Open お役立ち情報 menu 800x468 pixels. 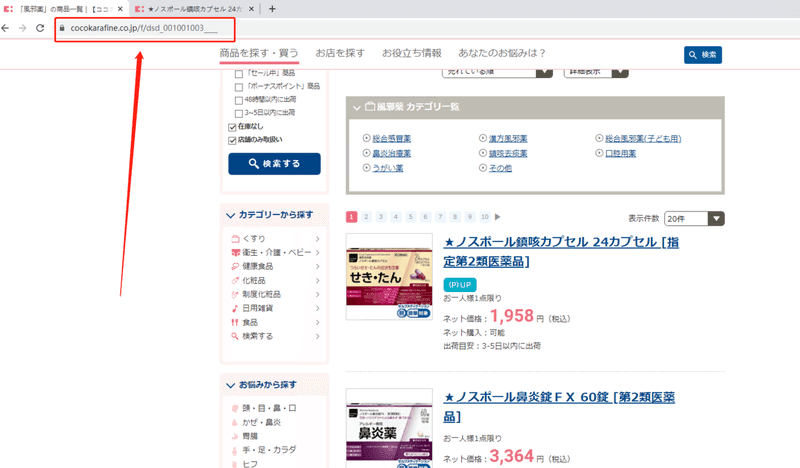pos(412,53)
